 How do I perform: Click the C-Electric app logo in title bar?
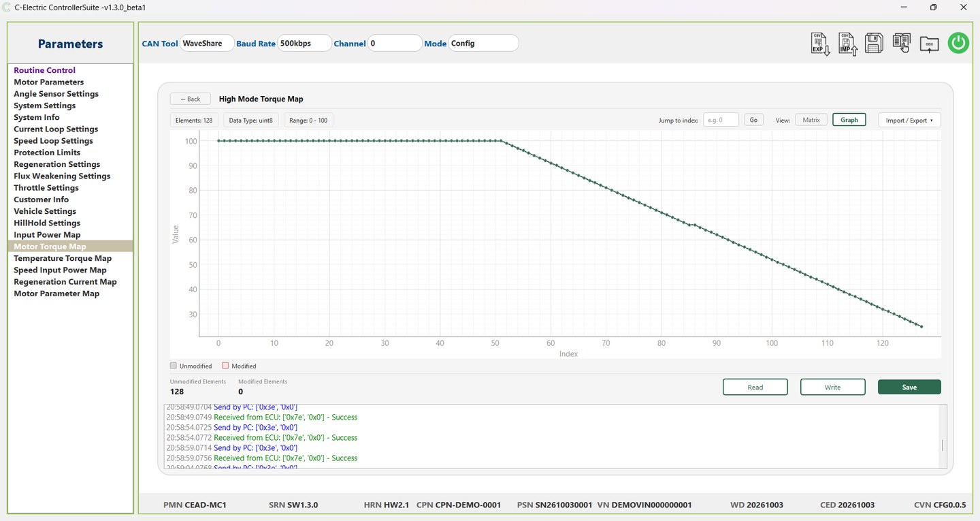click(x=7, y=7)
